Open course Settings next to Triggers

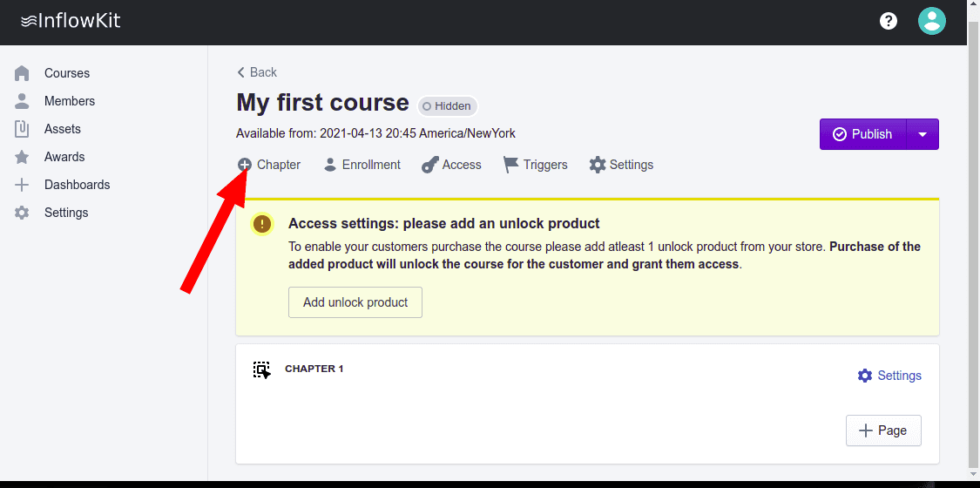tap(621, 165)
